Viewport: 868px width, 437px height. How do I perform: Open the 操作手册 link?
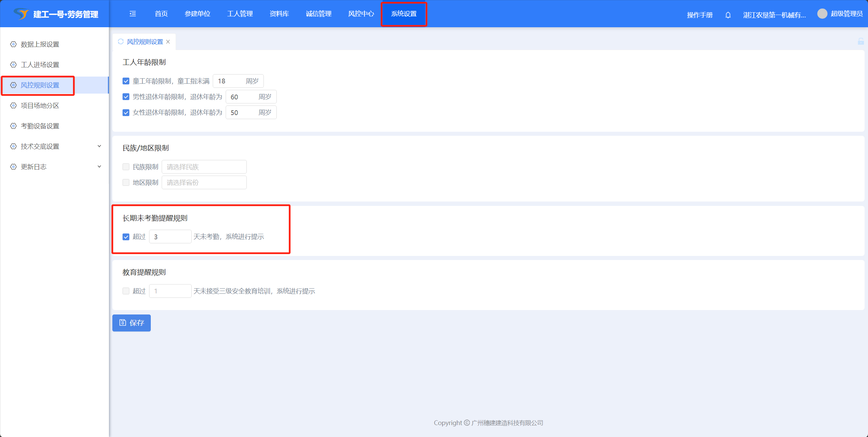tap(700, 15)
